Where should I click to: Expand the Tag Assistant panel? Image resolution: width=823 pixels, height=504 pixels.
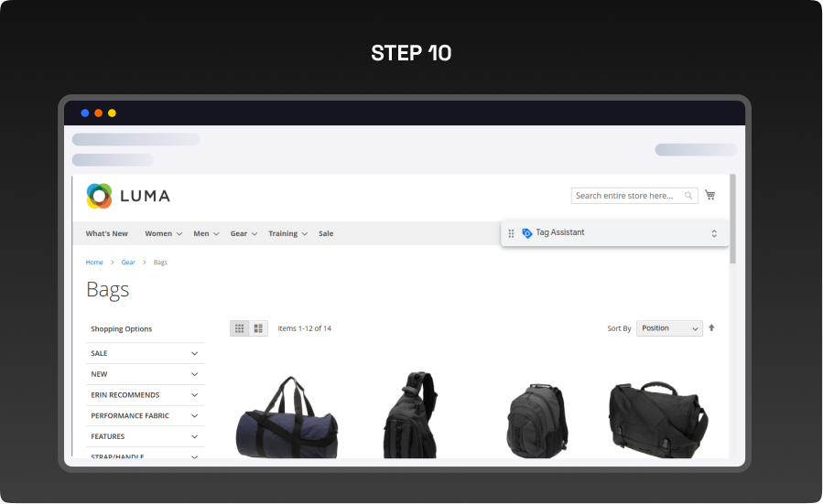click(x=714, y=233)
